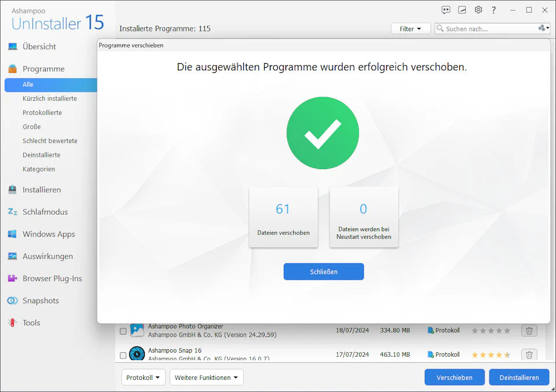This screenshot has width=556, height=392.
Task: Click the search magnifier icon
Action: pyautogui.click(x=440, y=28)
